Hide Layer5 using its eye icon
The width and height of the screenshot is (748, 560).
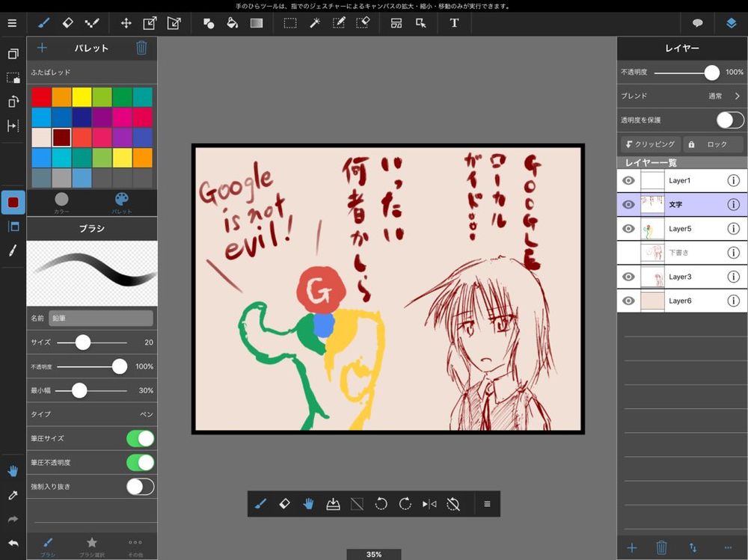[x=629, y=229]
